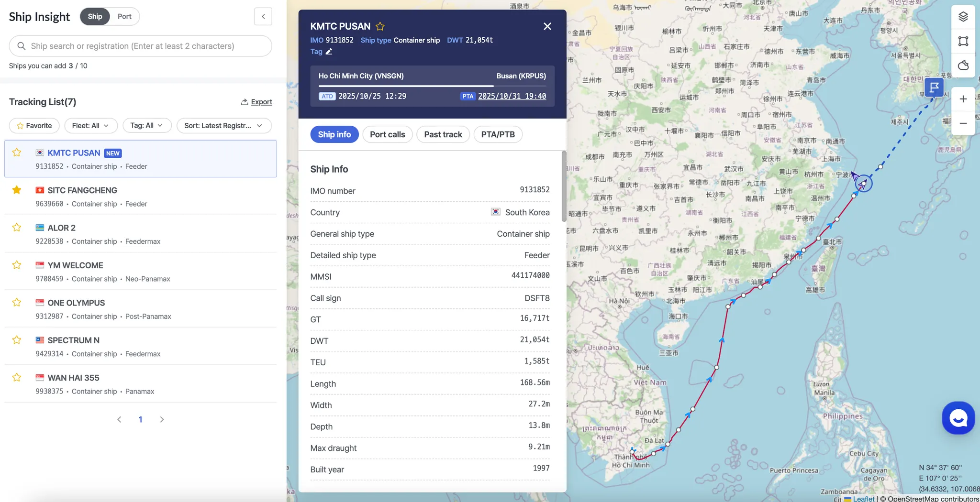Image resolution: width=980 pixels, height=502 pixels.
Task: Activate the area selection map tool
Action: tap(963, 41)
